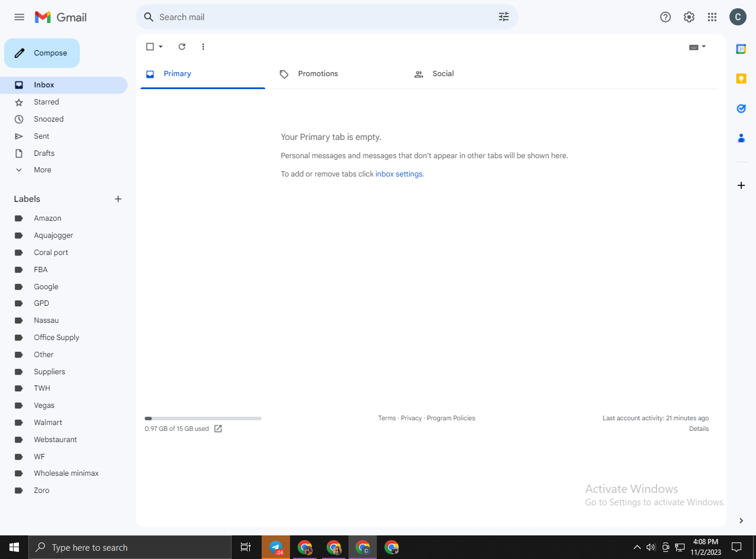Open input tools keyboard dropdown
Image resolution: width=756 pixels, height=559 pixels.
pyautogui.click(x=698, y=47)
